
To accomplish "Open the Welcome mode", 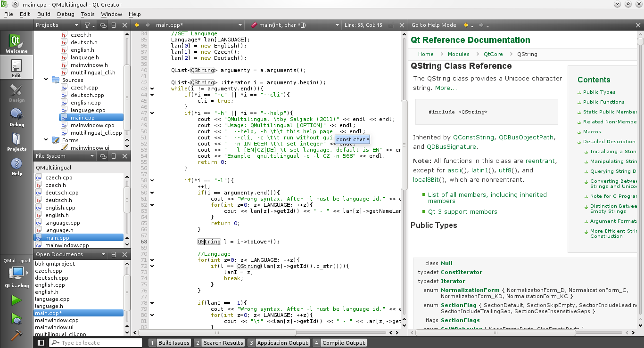I will click(x=17, y=43).
